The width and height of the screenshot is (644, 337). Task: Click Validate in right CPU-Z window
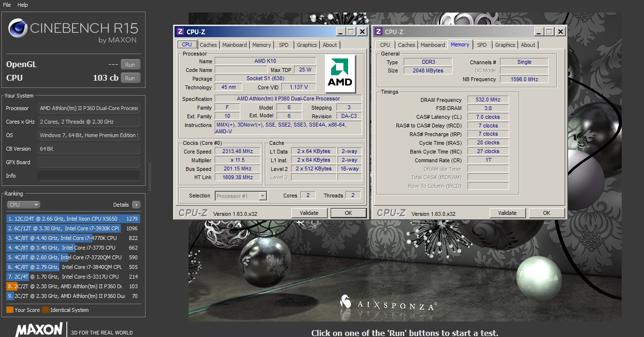(x=507, y=213)
